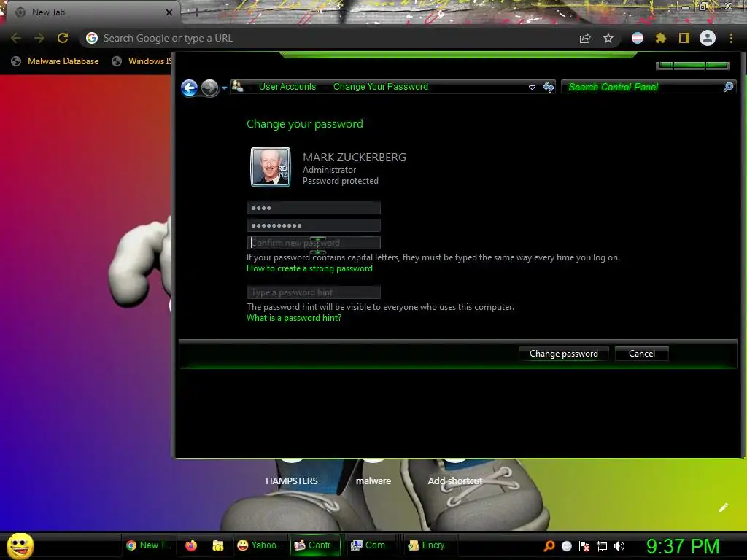The height and width of the screenshot is (560, 747).
Task: Focus the Confirm new password field
Action: 314,243
